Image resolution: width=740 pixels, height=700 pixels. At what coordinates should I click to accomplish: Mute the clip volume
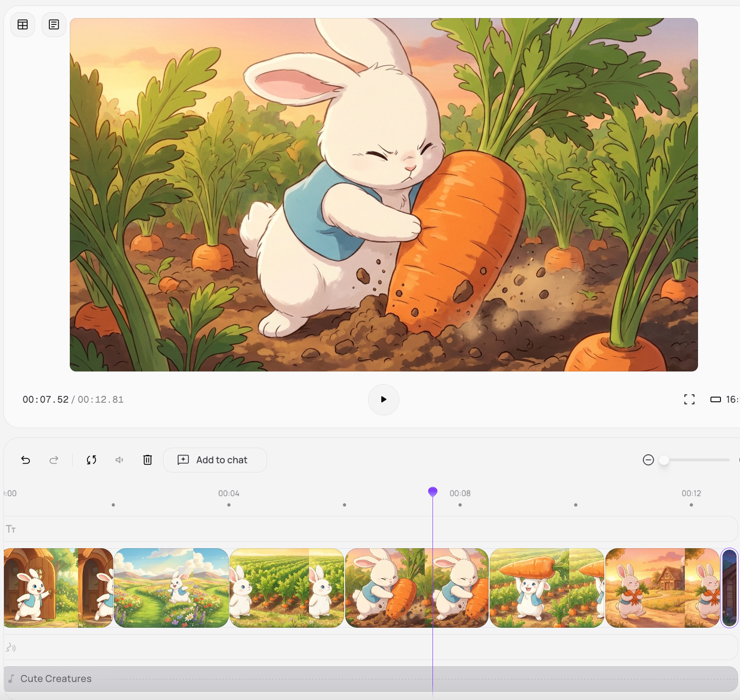pyautogui.click(x=119, y=460)
